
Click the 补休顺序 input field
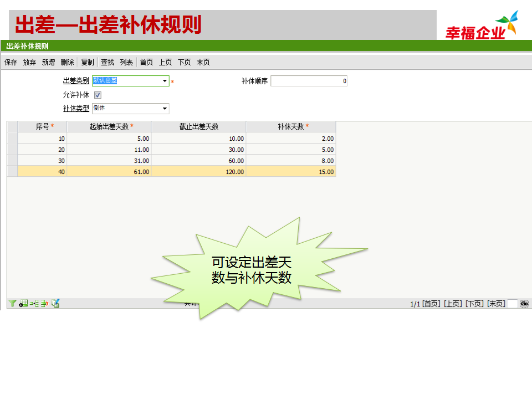(x=309, y=81)
